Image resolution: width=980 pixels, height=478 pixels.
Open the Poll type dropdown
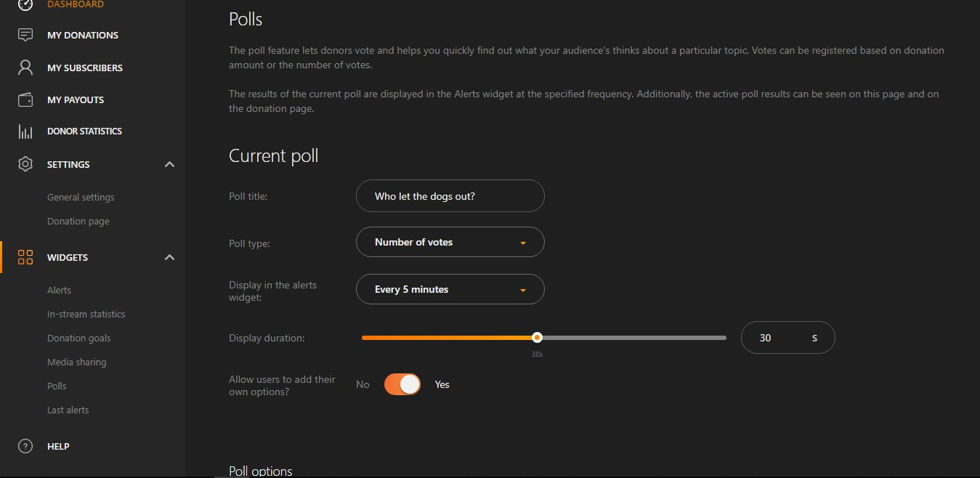coord(450,242)
